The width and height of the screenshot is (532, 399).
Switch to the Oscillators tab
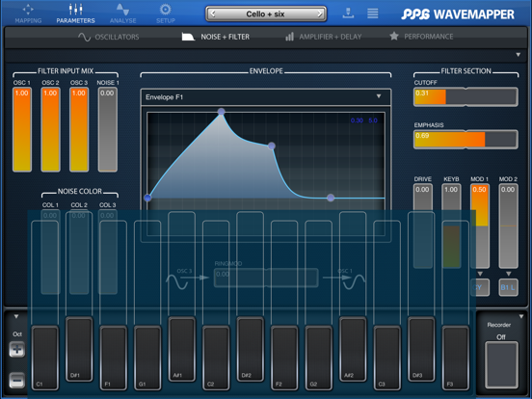coord(109,37)
